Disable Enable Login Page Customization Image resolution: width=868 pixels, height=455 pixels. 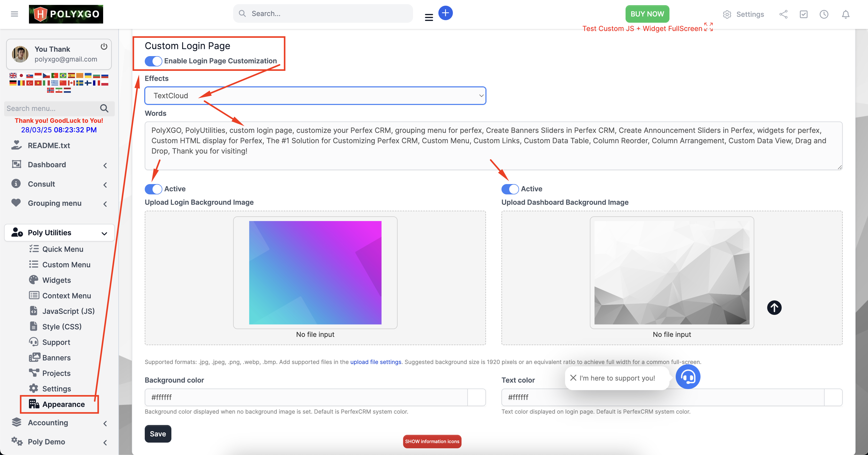pos(153,61)
